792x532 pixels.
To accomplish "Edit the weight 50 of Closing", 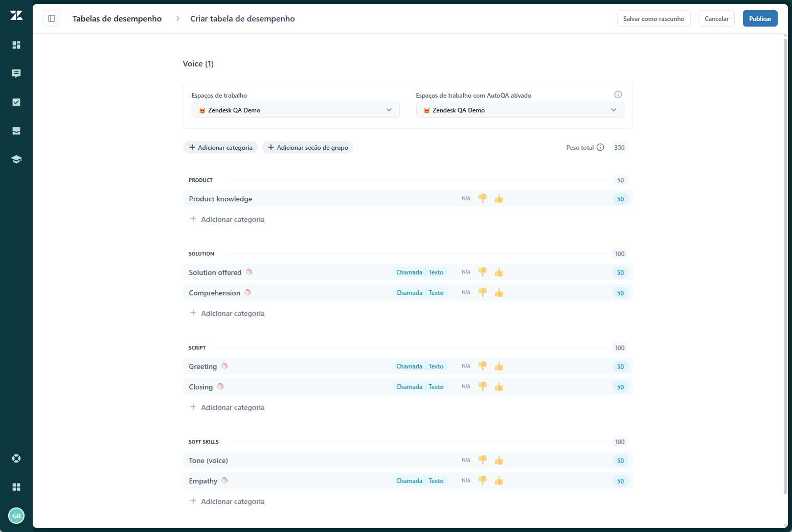I will (620, 387).
